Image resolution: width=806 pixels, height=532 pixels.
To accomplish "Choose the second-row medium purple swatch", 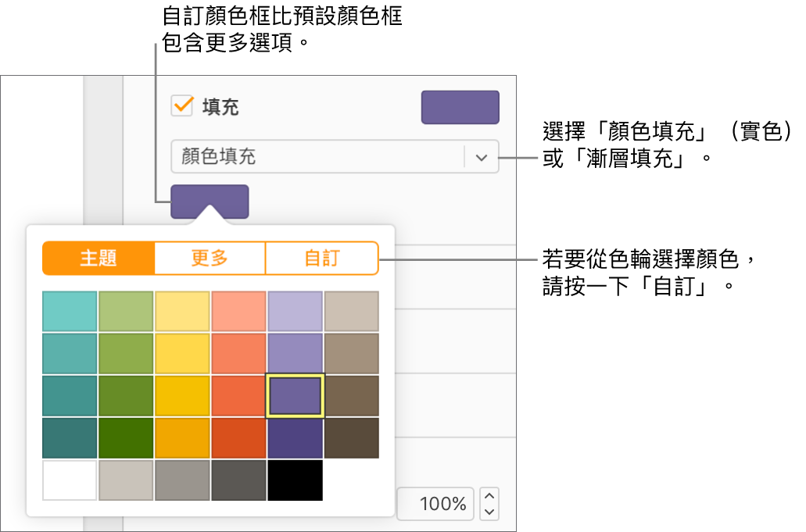I will (295, 353).
